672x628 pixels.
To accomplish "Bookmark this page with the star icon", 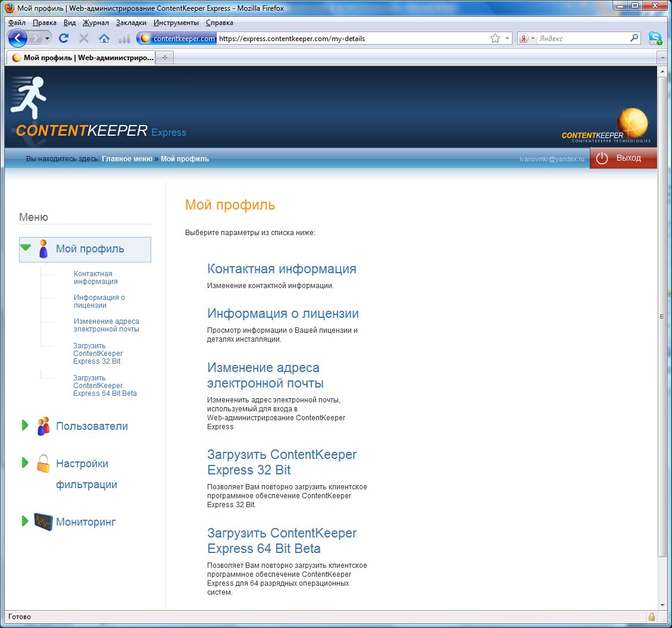I will coord(495,39).
